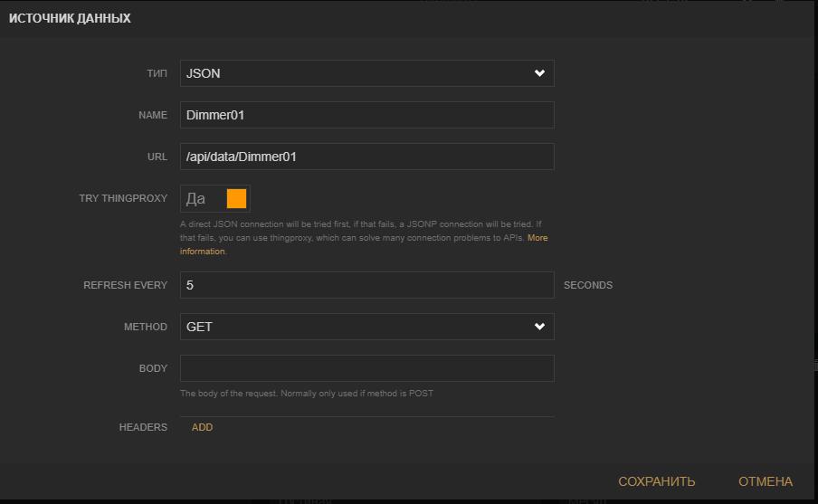Cancel the dialog with ОТМЕНА

tap(765, 481)
